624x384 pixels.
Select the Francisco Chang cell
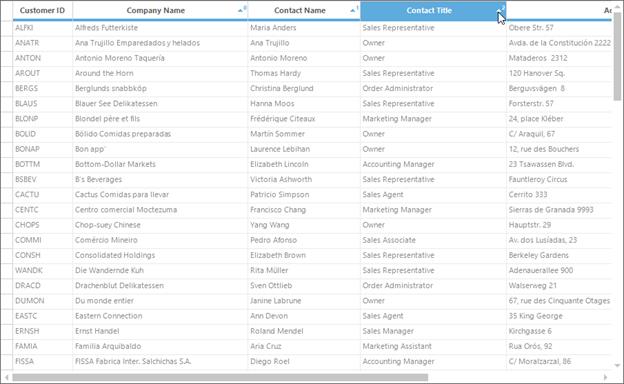[304, 210]
